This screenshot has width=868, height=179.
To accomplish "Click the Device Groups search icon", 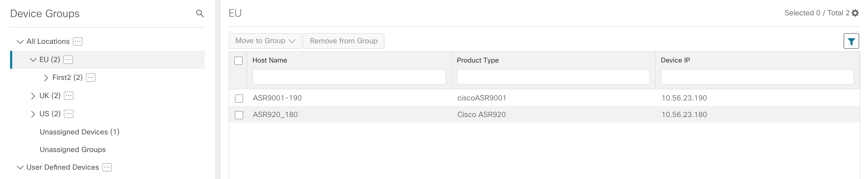I will pos(200,13).
